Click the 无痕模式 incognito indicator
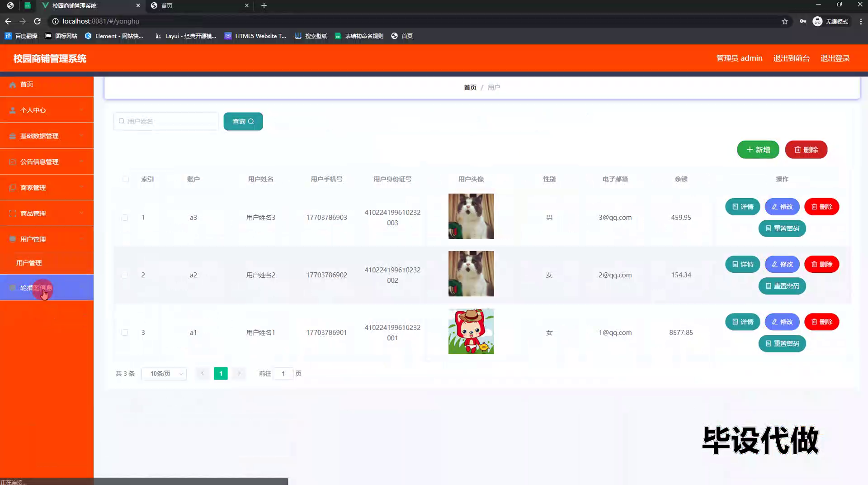 [830, 21]
